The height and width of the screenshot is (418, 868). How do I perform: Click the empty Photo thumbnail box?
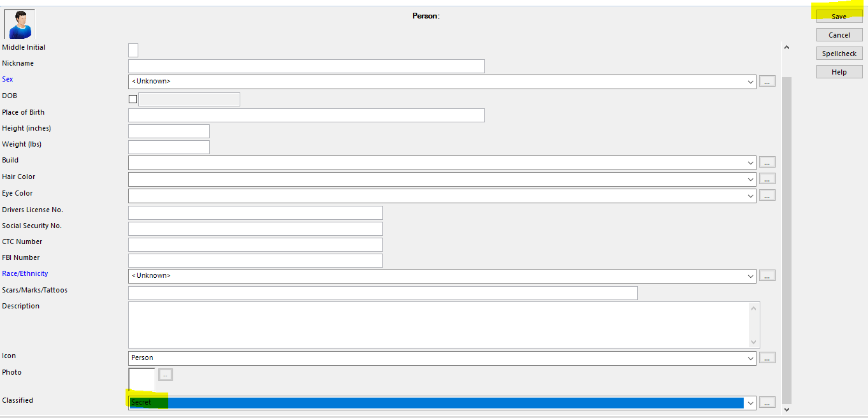(x=140, y=380)
